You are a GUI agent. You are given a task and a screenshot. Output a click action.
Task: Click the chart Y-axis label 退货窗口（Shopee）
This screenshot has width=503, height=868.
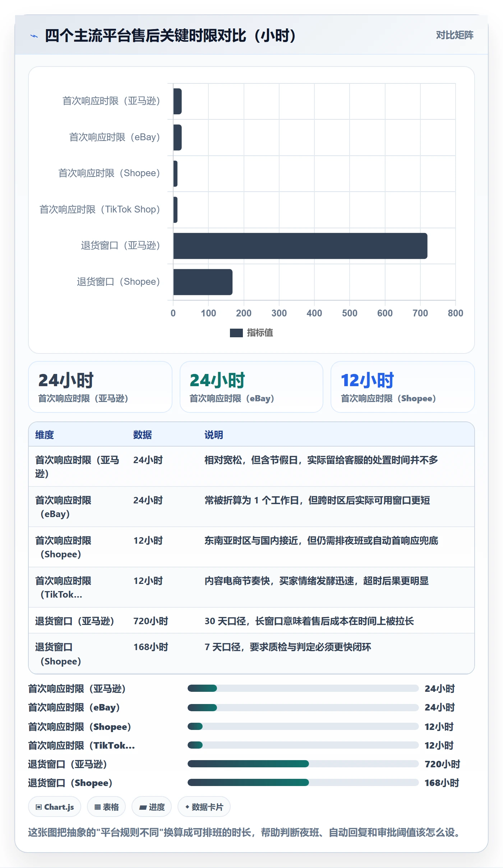[x=118, y=282]
